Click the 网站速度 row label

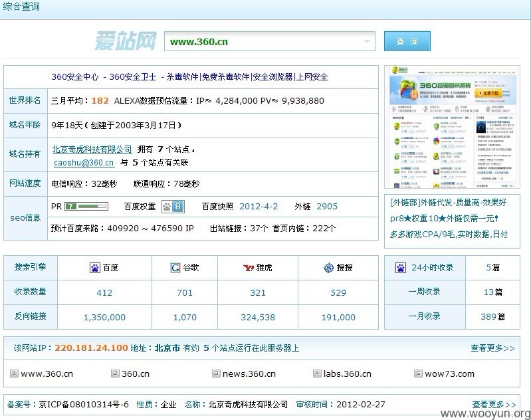point(25,183)
